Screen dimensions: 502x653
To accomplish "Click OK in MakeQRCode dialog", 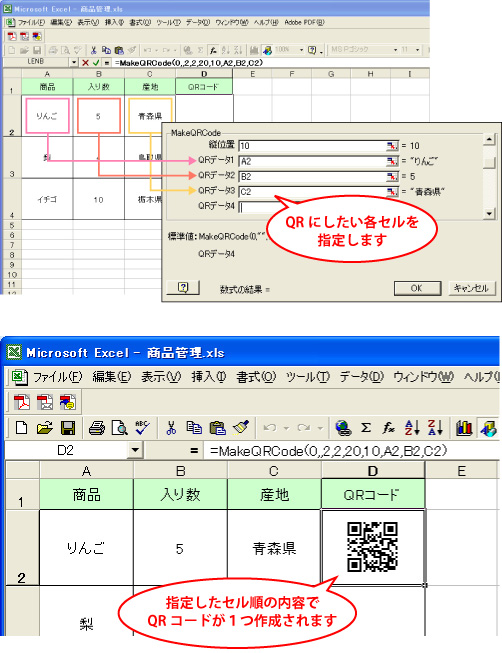I will tap(417, 288).
